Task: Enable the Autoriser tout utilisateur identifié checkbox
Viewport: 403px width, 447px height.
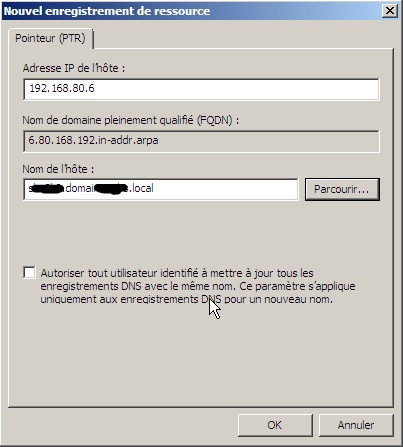Action: [x=29, y=272]
